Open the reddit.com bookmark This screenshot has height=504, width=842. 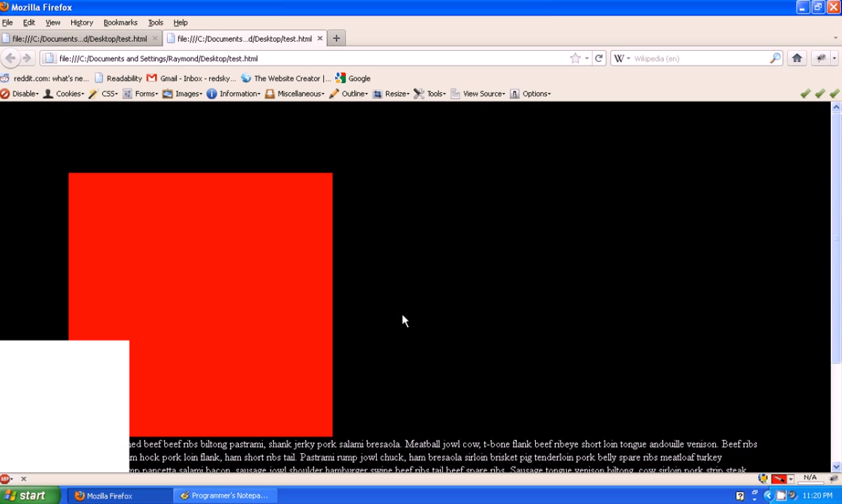[45, 78]
